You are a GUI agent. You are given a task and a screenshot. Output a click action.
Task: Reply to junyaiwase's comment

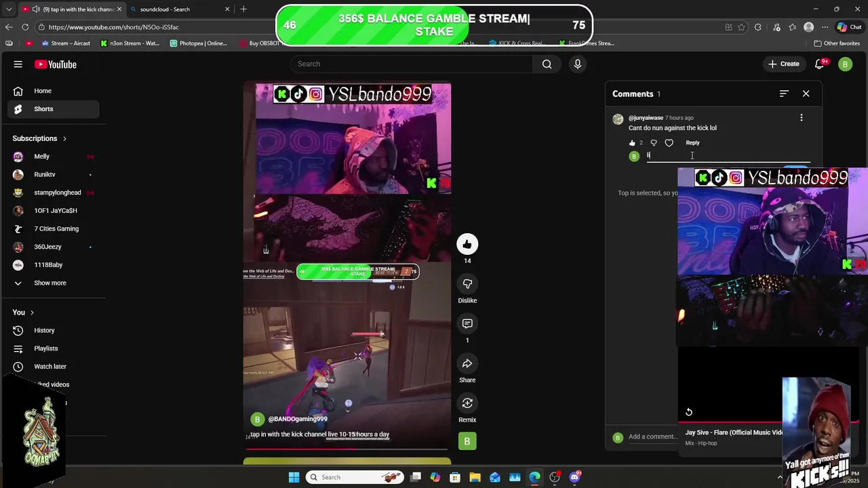692,143
